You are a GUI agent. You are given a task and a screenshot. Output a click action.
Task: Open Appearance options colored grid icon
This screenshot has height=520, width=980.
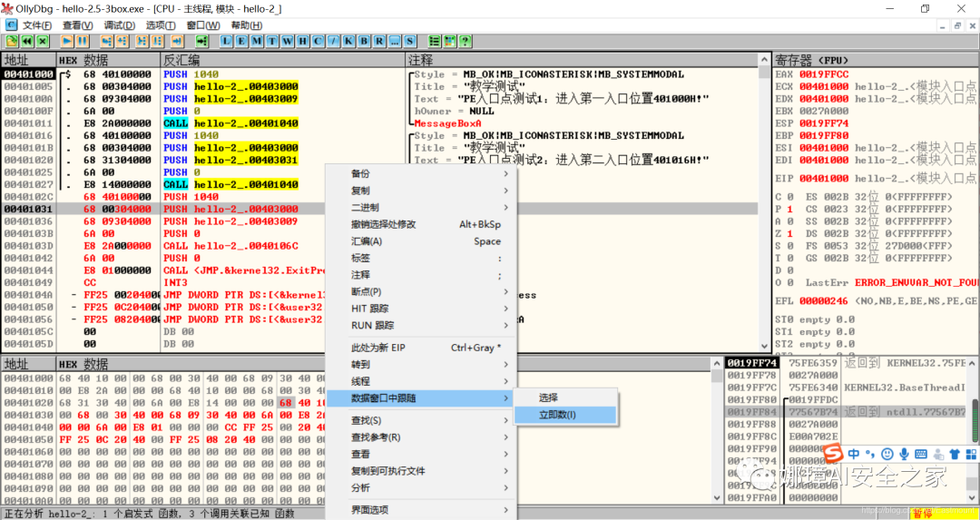point(449,41)
